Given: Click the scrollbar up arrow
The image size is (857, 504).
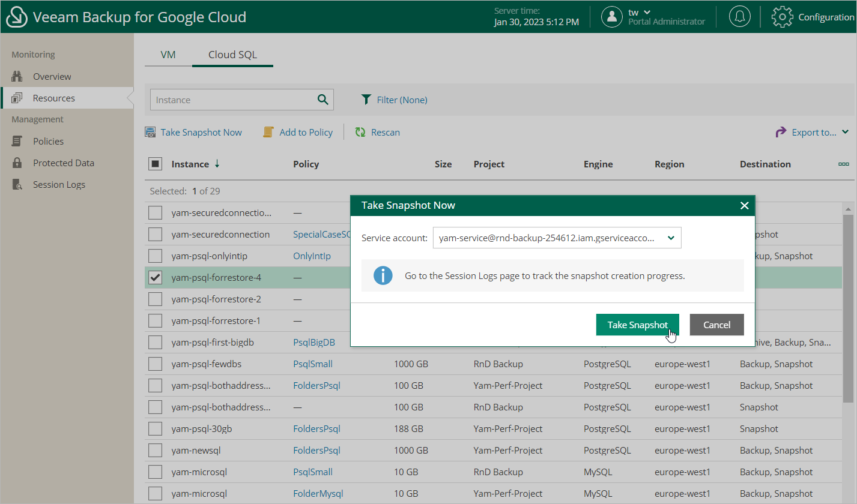Looking at the screenshot, I should (847, 209).
